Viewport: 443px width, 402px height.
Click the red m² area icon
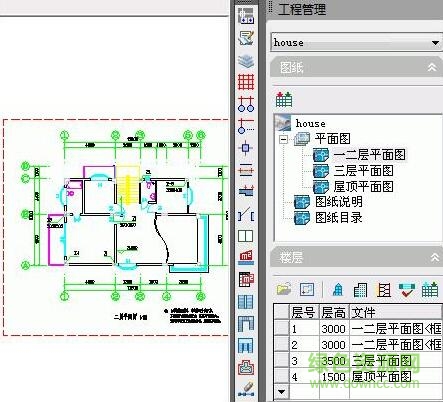[246, 257]
